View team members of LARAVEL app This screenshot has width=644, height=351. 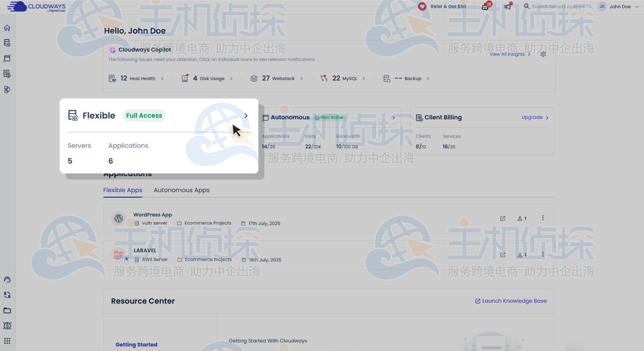click(522, 255)
